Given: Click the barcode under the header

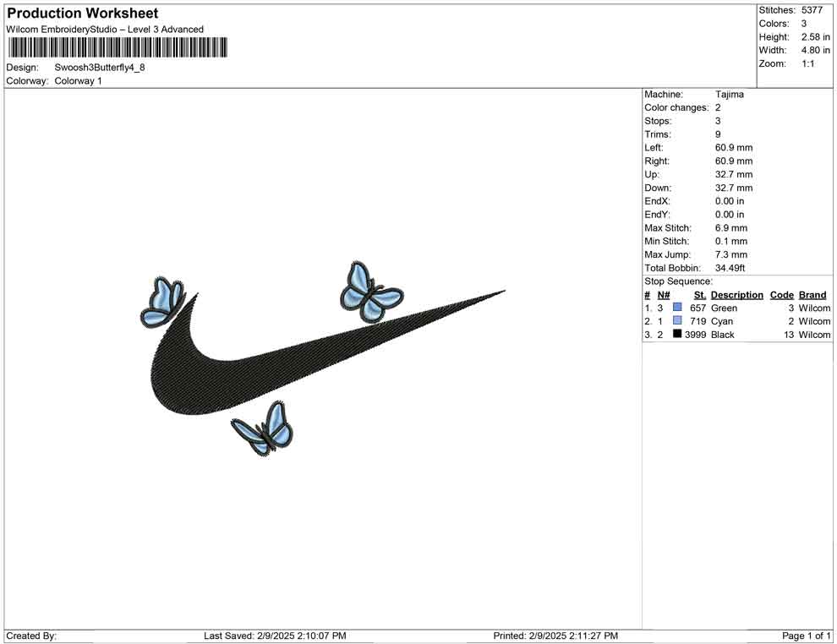Looking at the screenshot, I should (118, 47).
